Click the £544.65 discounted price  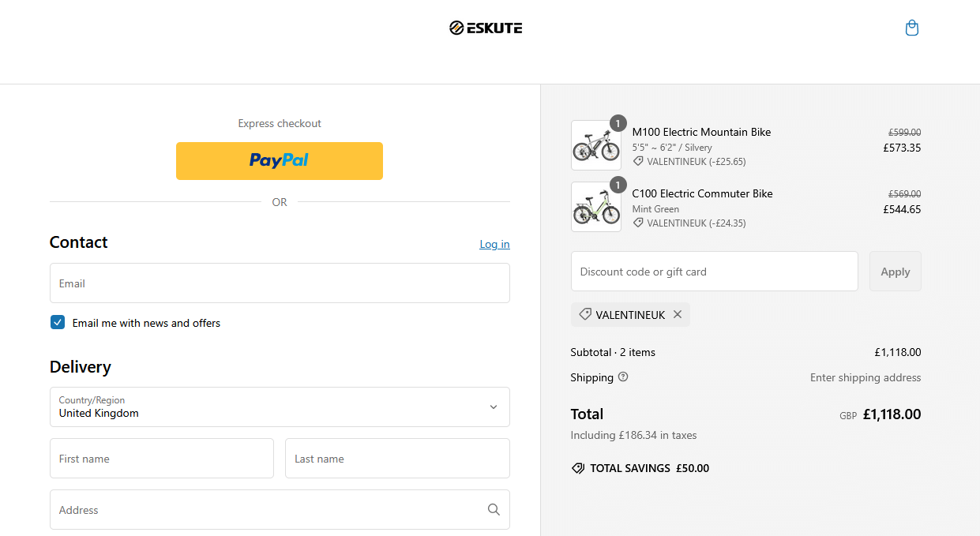pyautogui.click(x=902, y=209)
